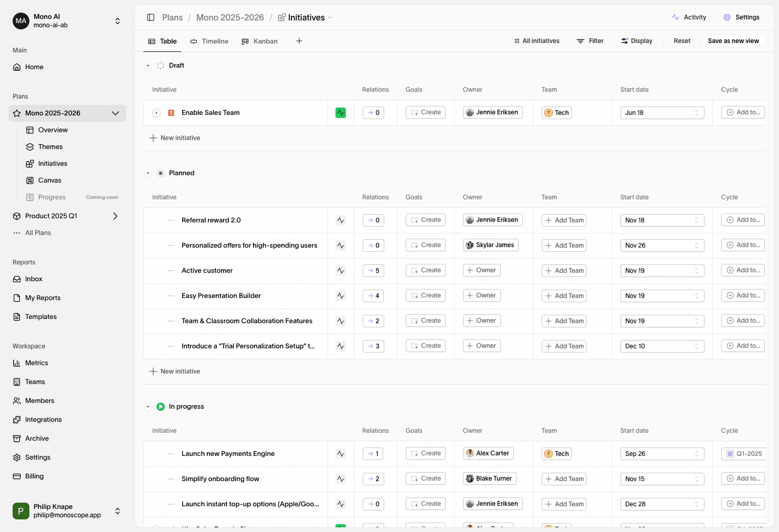Toggle the sidebar panel icon
The width and height of the screenshot is (779, 532).
151,17
